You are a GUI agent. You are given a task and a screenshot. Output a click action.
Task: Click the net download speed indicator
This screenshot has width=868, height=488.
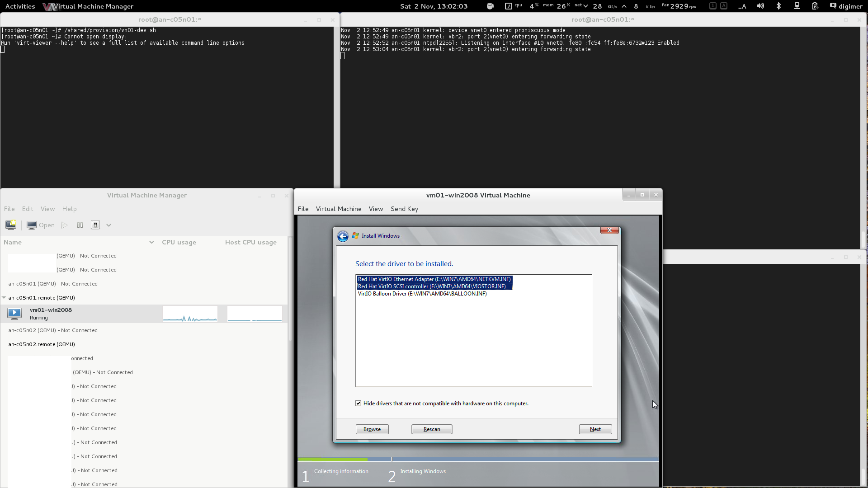pyautogui.click(x=595, y=6)
